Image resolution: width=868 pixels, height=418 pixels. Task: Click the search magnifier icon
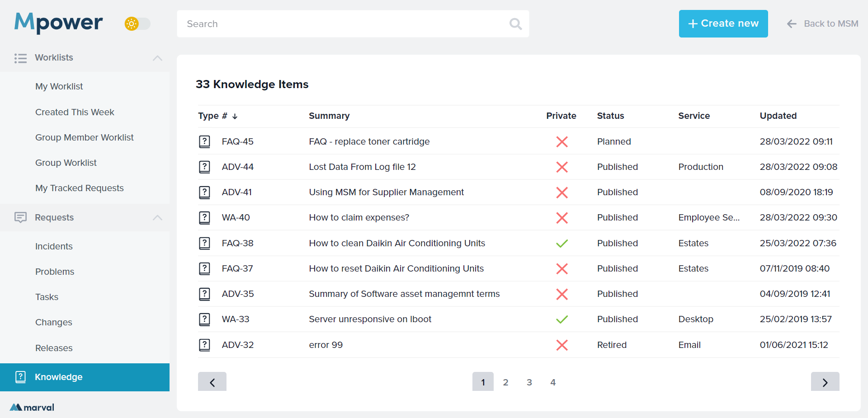coord(515,23)
